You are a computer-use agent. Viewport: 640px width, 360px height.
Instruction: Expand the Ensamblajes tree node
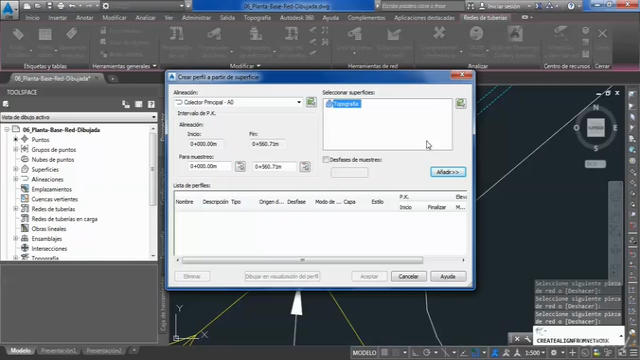[16, 239]
